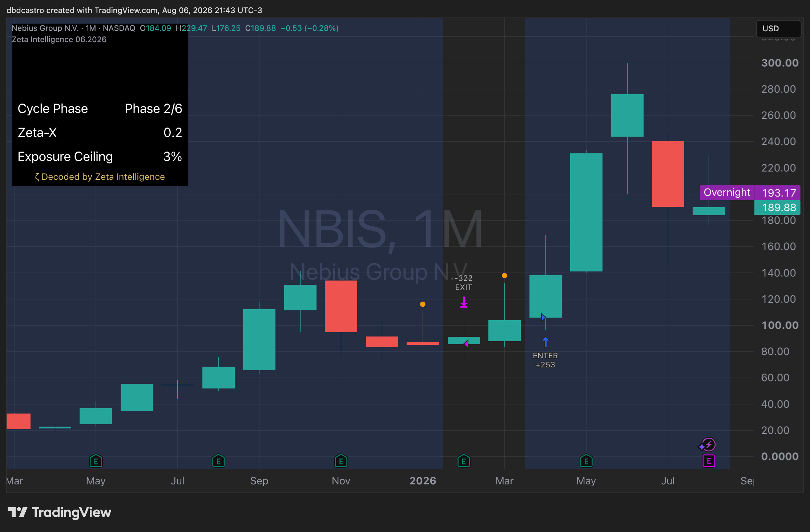
Task: Select the July 2026 red candle
Action: 668,174
